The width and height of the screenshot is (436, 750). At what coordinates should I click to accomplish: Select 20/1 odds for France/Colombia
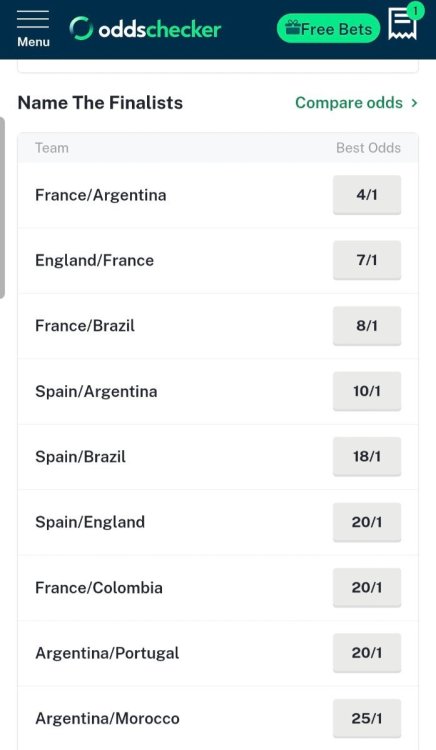coord(367,587)
